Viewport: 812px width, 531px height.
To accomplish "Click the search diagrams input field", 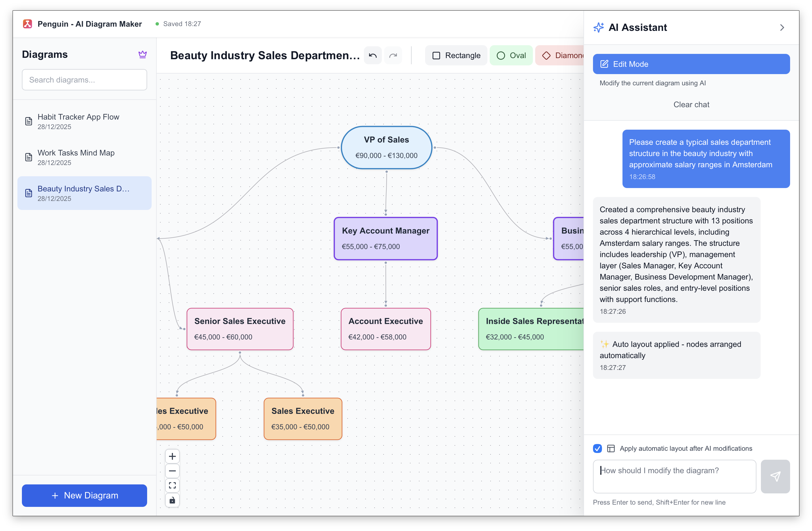I will click(x=84, y=79).
